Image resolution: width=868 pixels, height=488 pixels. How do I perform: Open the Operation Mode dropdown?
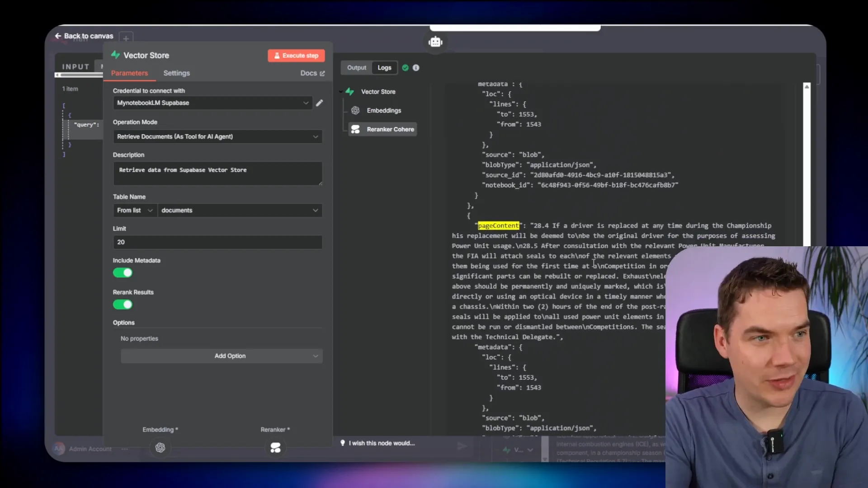point(217,136)
